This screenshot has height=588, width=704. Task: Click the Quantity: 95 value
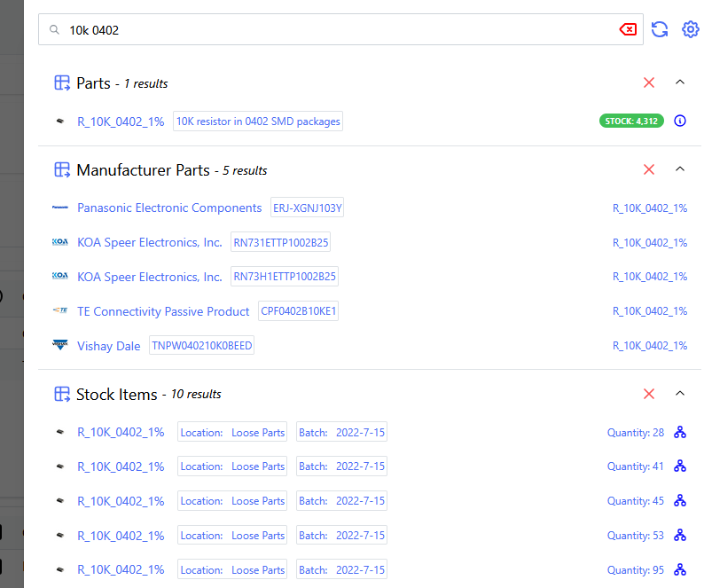click(x=636, y=570)
